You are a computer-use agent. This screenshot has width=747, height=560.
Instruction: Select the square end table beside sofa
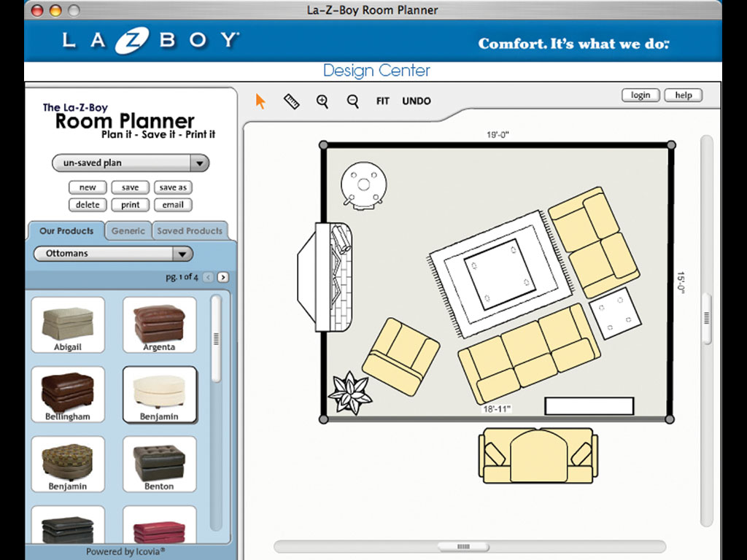(x=615, y=314)
